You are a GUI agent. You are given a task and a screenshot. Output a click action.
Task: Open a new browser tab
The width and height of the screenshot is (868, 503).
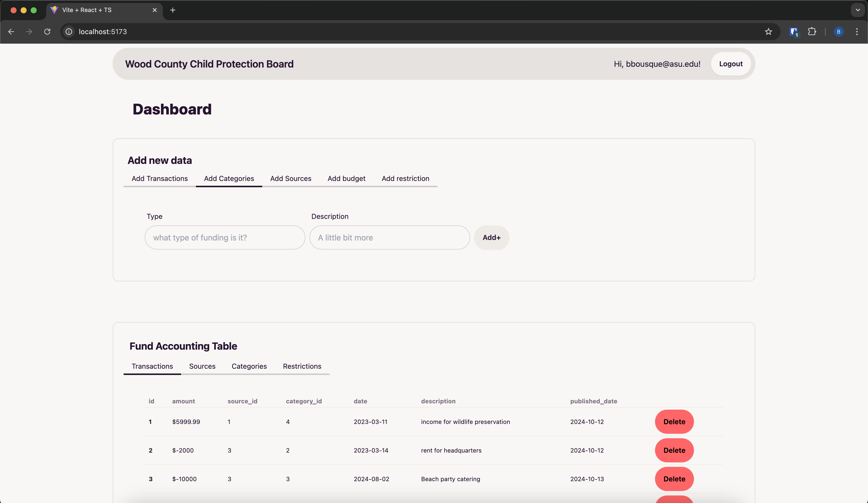(173, 10)
